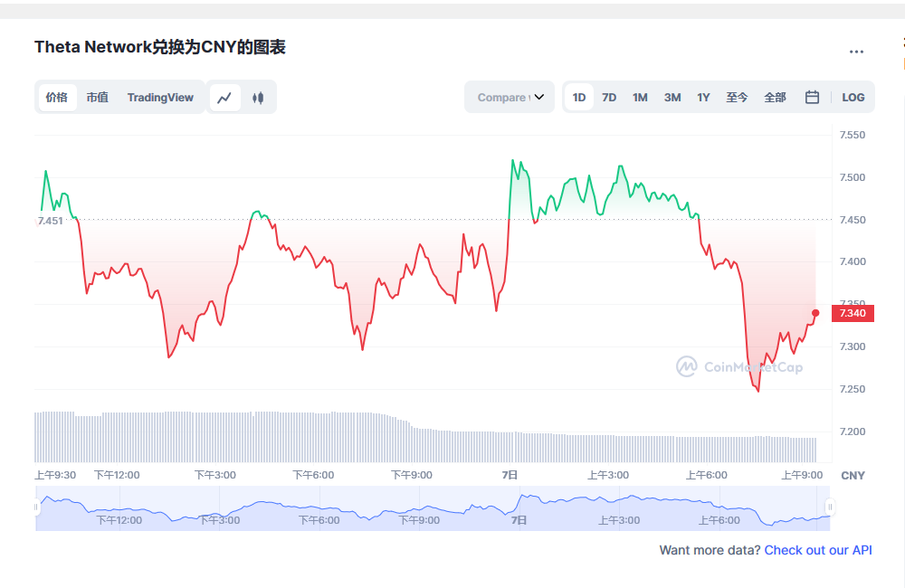Open the calendar date range picker
This screenshot has width=905, height=588.
pos(812,98)
